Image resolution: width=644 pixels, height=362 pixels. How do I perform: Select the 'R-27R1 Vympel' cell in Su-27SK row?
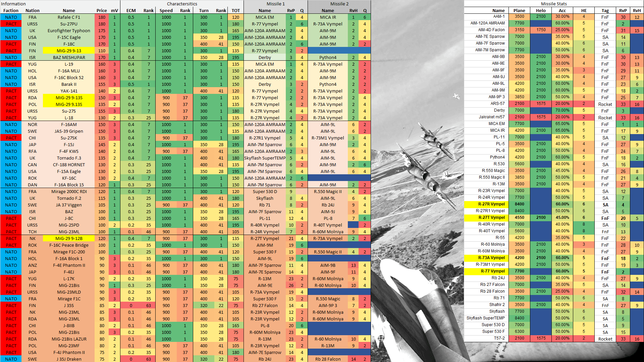point(265,138)
